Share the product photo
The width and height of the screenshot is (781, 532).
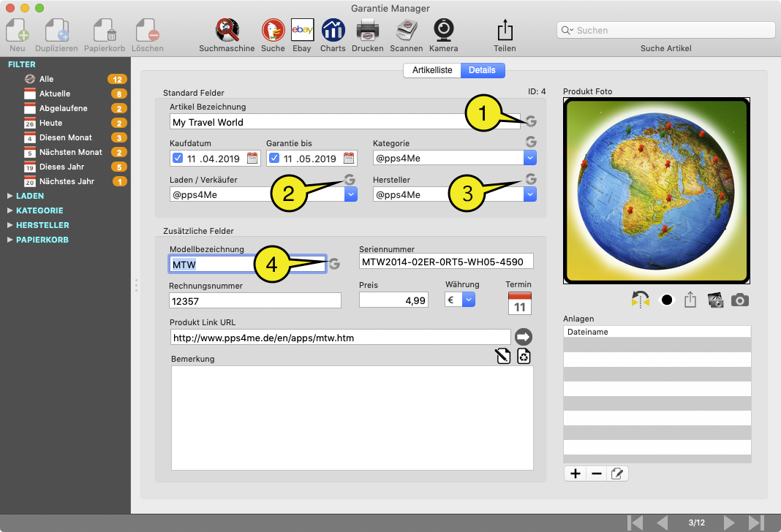[x=690, y=300]
